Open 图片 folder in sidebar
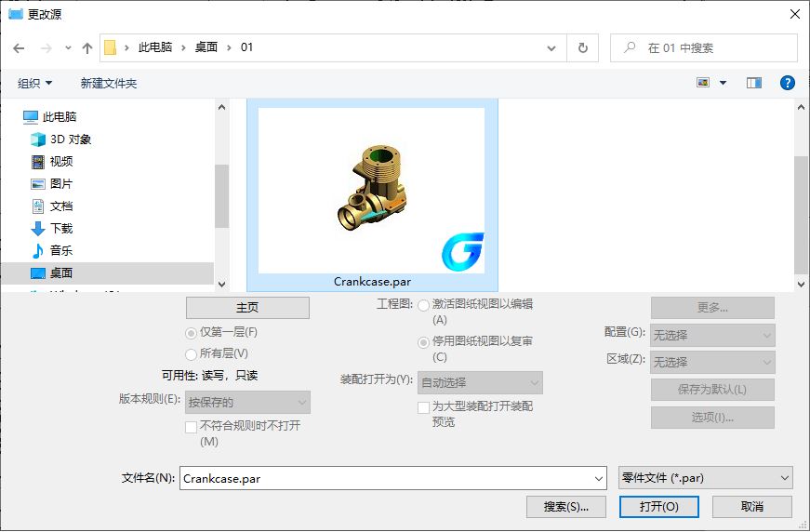The width and height of the screenshot is (810, 532). click(52, 184)
